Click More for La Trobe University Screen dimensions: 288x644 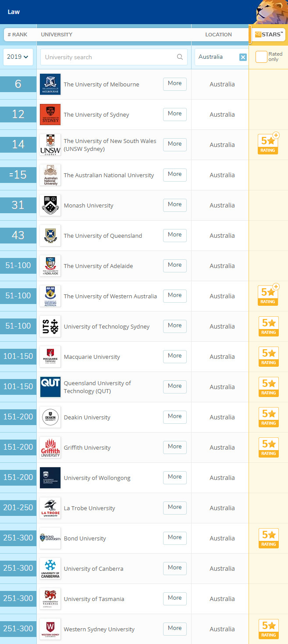tap(175, 508)
